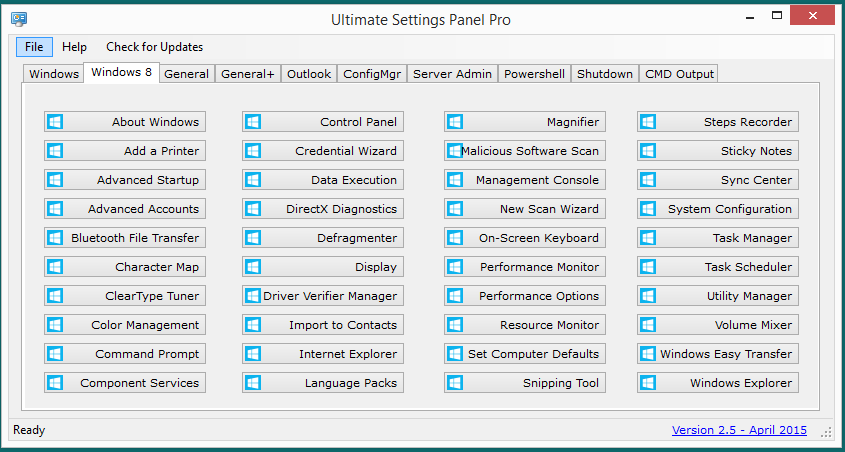Select Check for Updates menu item
This screenshot has height=452, width=845.
[x=155, y=47]
